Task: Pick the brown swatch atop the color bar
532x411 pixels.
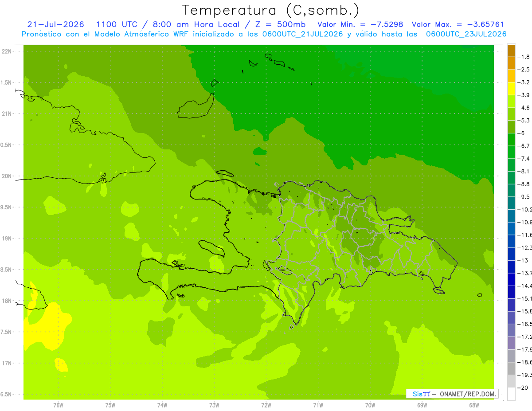Action: point(511,51)
